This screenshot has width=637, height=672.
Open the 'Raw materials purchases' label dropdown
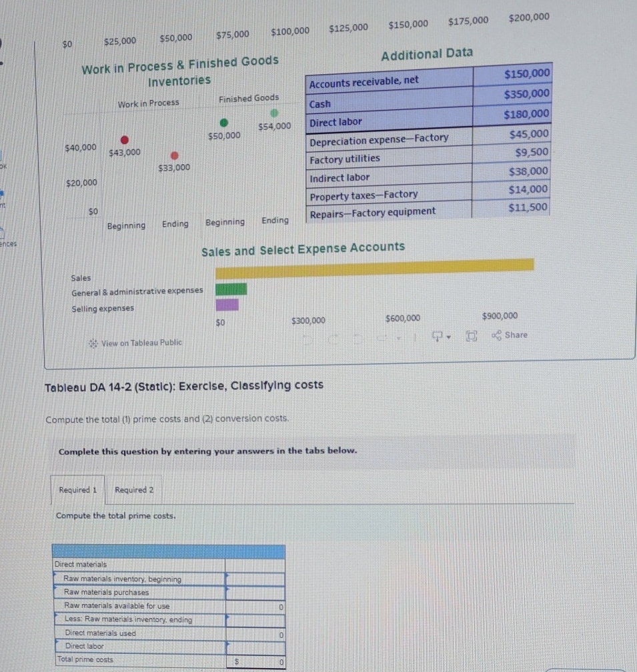(140, 592)
